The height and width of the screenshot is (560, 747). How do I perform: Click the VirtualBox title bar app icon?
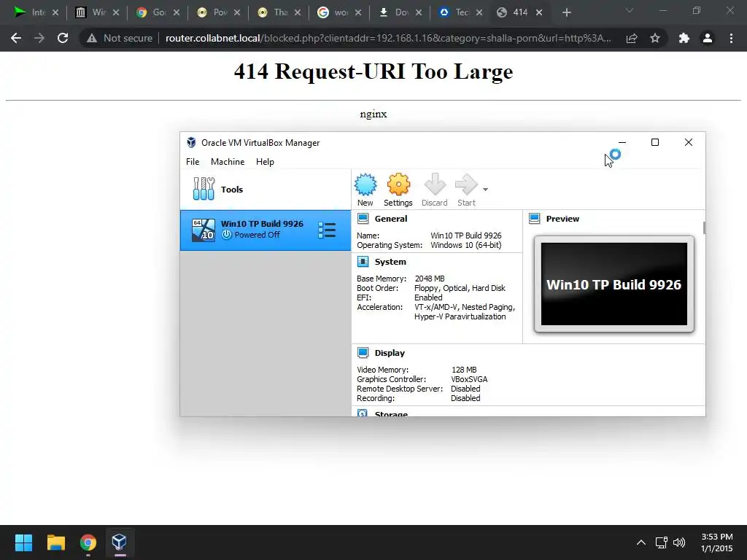192,142
